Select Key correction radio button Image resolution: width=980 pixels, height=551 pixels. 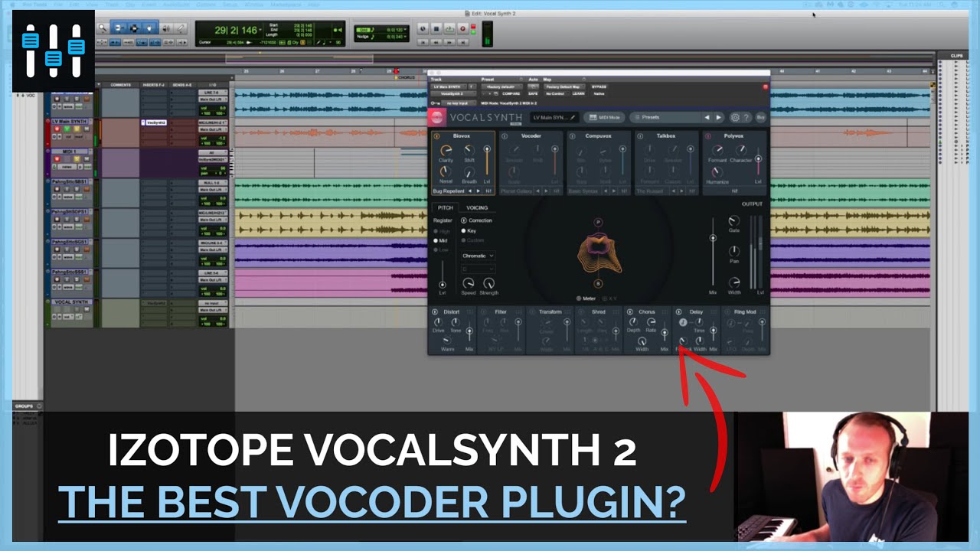pyautogui.click(x=463, y=230)
